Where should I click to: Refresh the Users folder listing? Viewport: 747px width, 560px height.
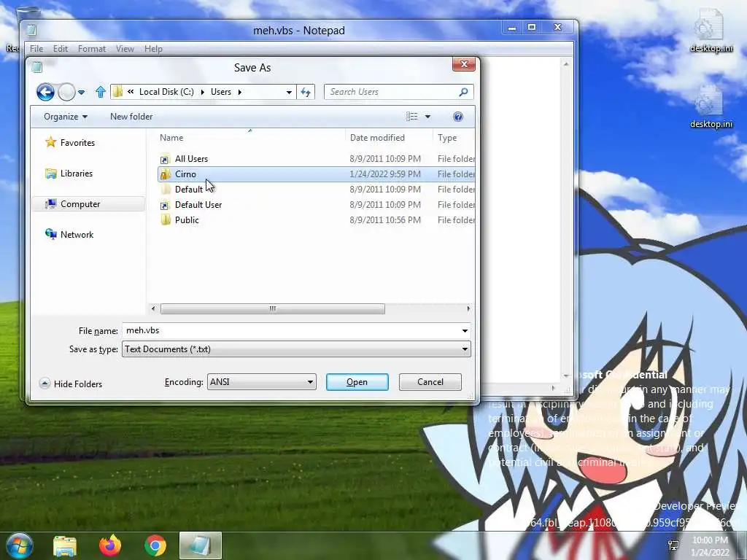click(x=306, y=92)
